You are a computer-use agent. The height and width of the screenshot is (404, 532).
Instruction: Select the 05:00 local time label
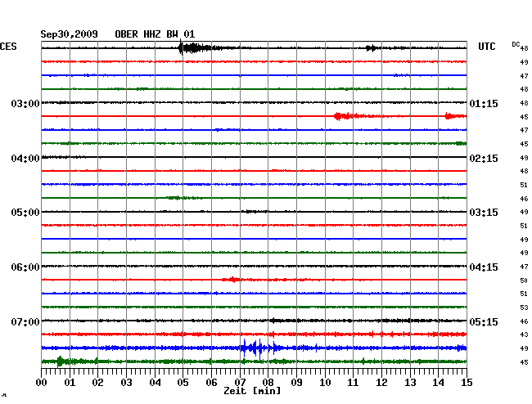click(x=25, y=212)
